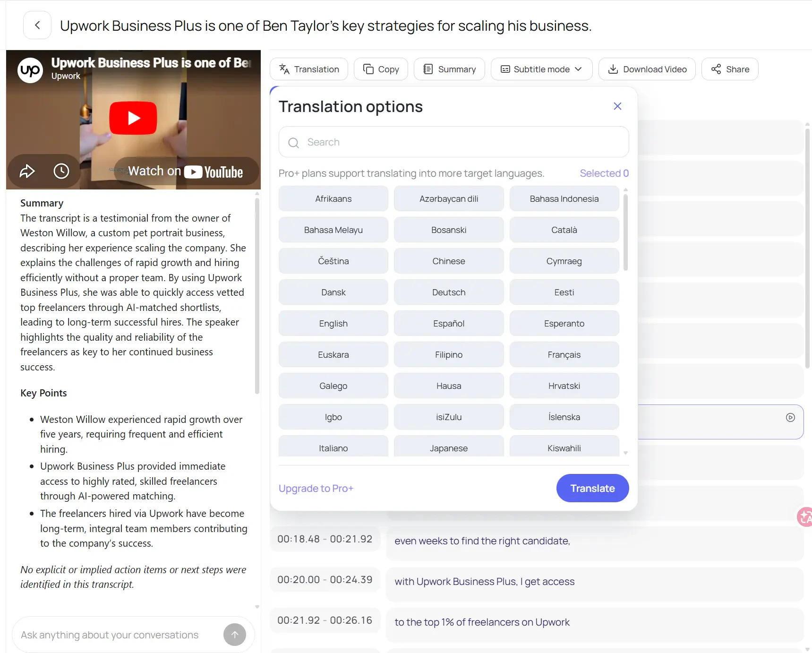Viewport: 812px width, 653px height.
Task: Click line 'with Upwork Business Plus, I get access'
Action: click(485, 582)
